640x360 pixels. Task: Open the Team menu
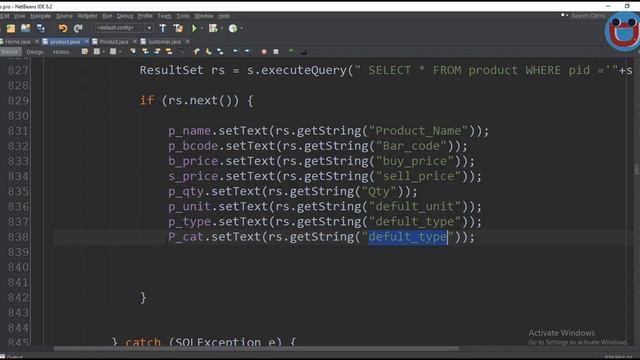coord(164,16)
